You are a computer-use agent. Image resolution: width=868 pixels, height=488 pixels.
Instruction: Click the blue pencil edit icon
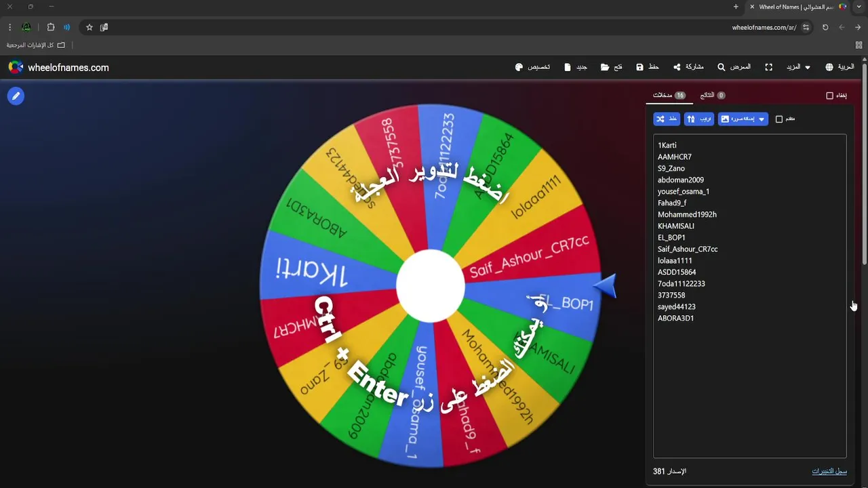click(x=16, y=96)
